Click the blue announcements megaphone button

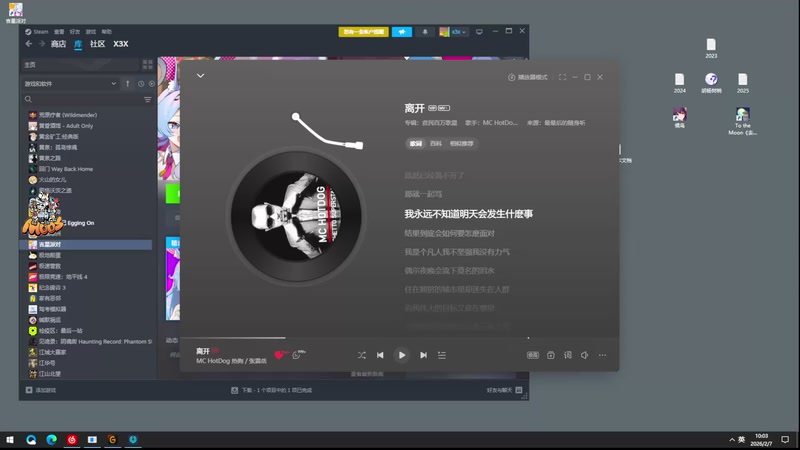pyautogui.click(x=402, y=32)
